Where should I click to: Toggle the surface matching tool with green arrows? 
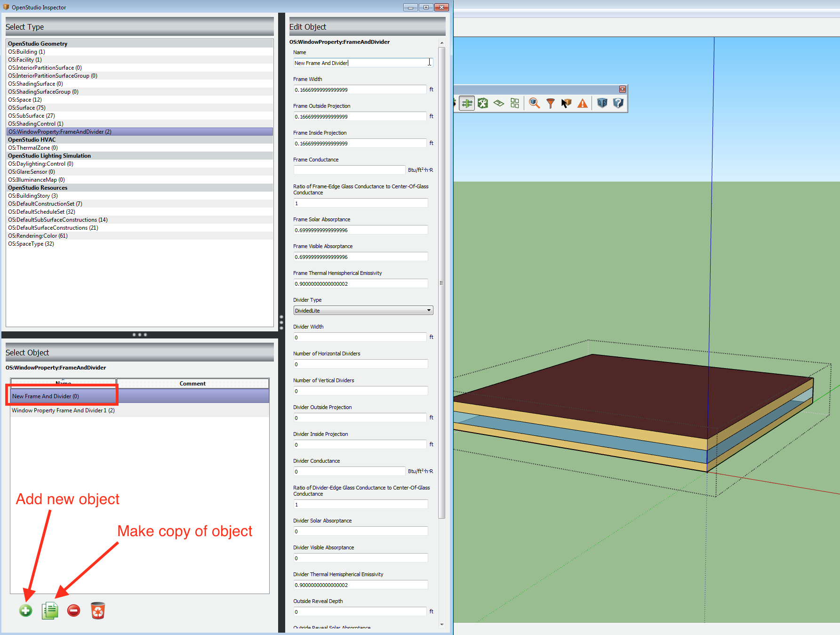467,103
